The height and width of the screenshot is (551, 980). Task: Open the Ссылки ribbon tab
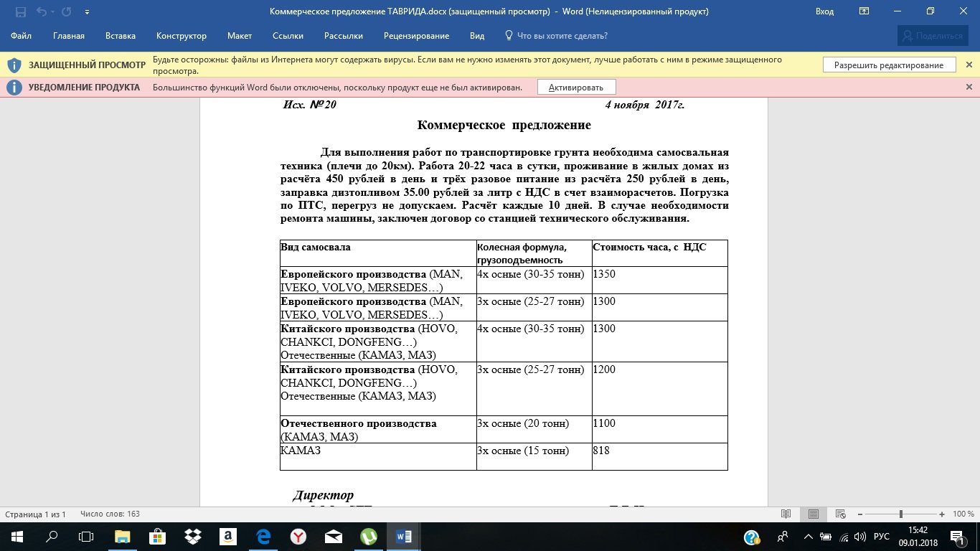[288, 36]
